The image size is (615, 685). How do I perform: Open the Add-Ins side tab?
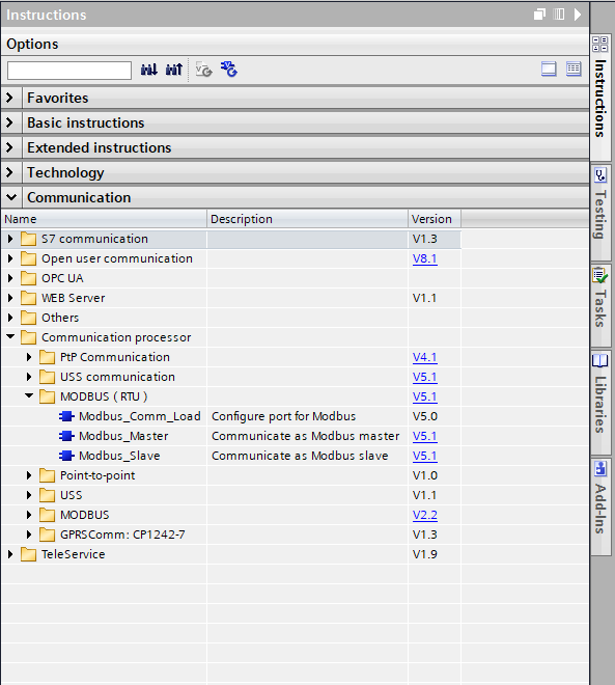(601, 506)
